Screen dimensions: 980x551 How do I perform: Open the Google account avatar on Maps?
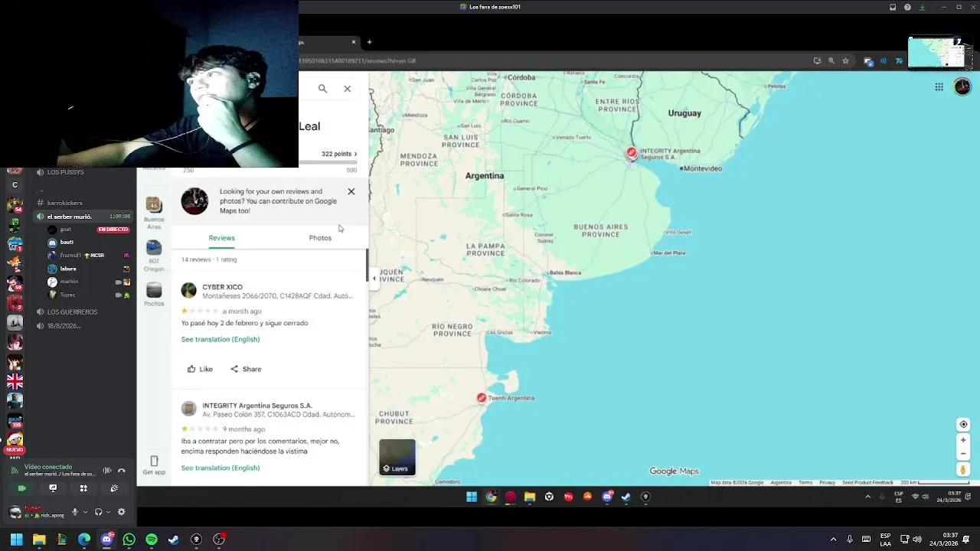pos(962,86)
